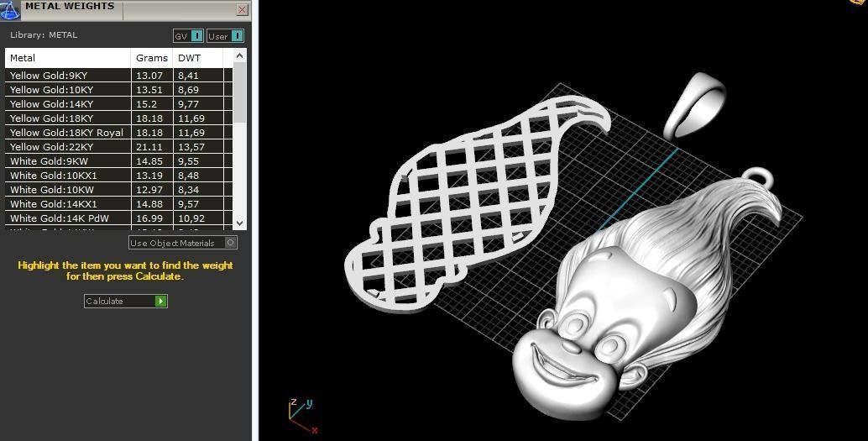Select the pendant bail ring model

pos(695,105)
